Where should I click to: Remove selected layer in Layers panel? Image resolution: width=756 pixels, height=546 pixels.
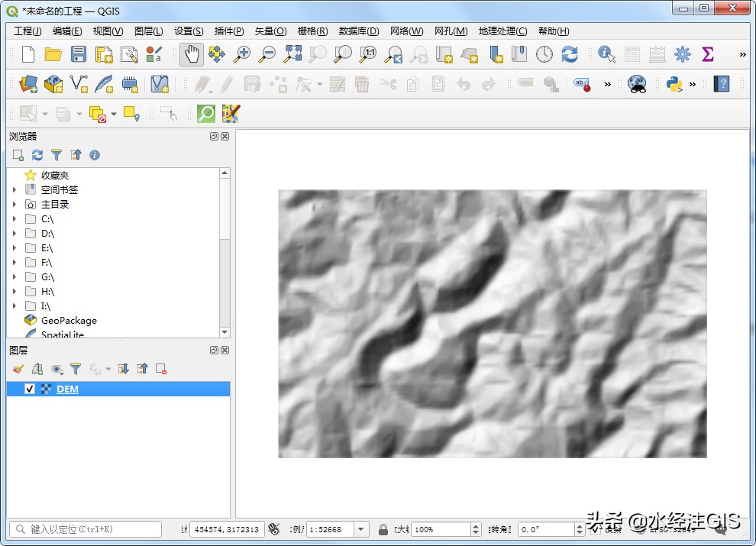(161, 369)
